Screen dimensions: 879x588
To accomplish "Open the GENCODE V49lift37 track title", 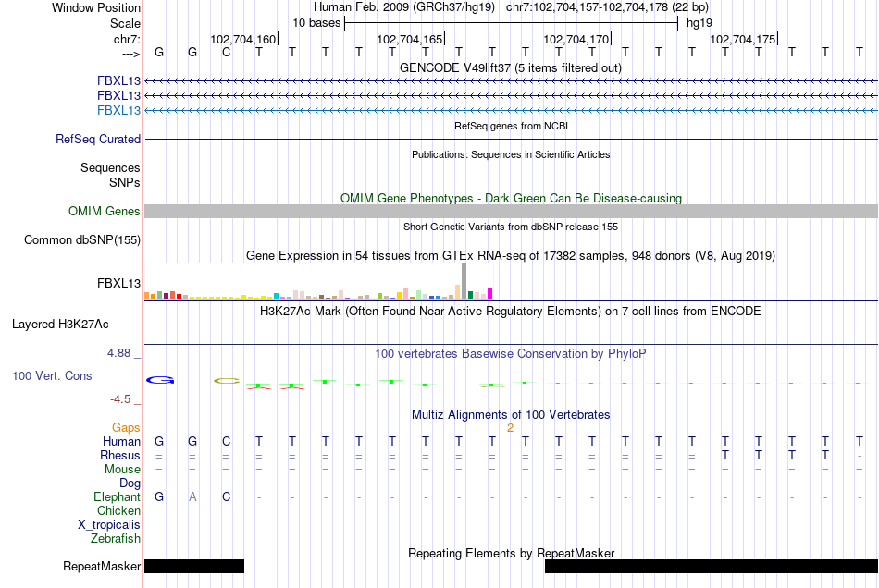I will [x=511, y=67].
